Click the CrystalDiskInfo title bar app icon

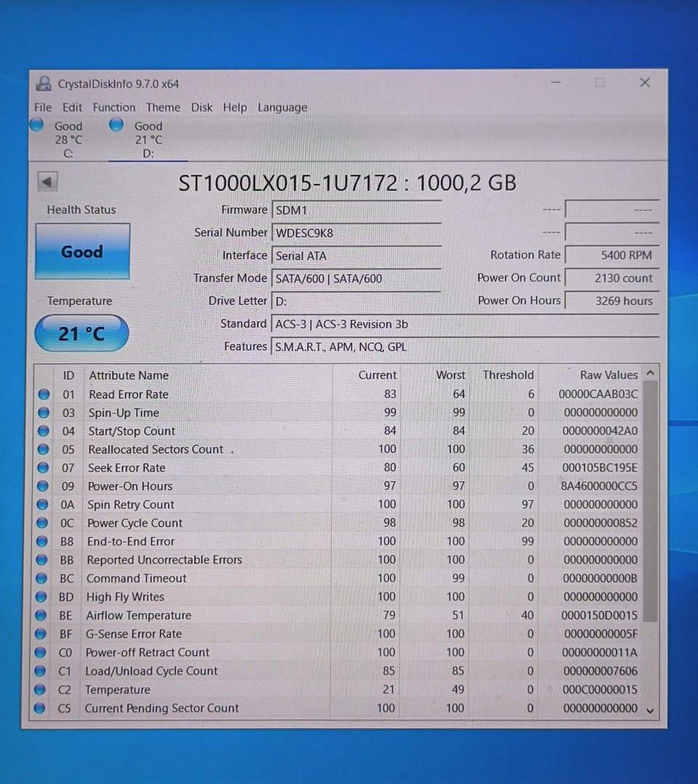[x=44, y=84]
